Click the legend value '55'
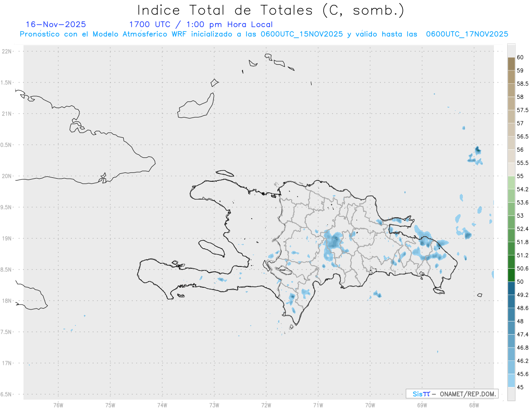Image resolution: width=532 pixels, height=411 pixels. coord(520,176)
